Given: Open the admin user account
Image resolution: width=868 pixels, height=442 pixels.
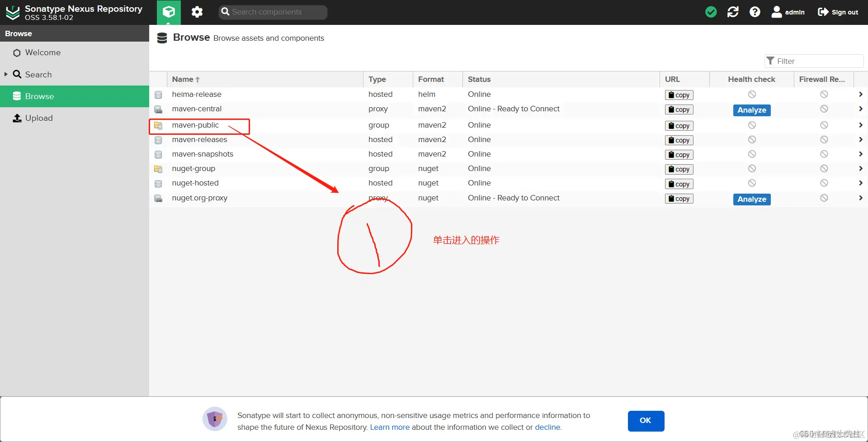Looking at the screenshot, I should (788, 12).
